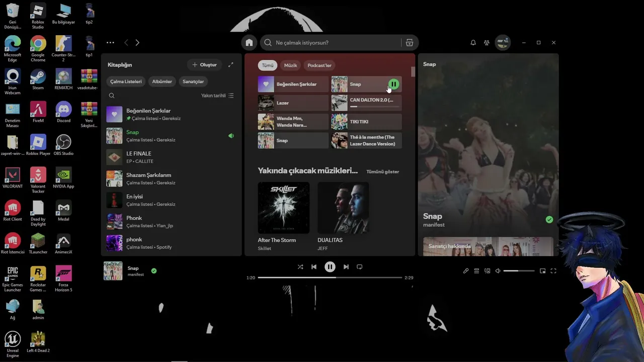Viewport: 644px width, 362px height.
Task: Mute the volume speaker icon
Action: pos(498,271)
